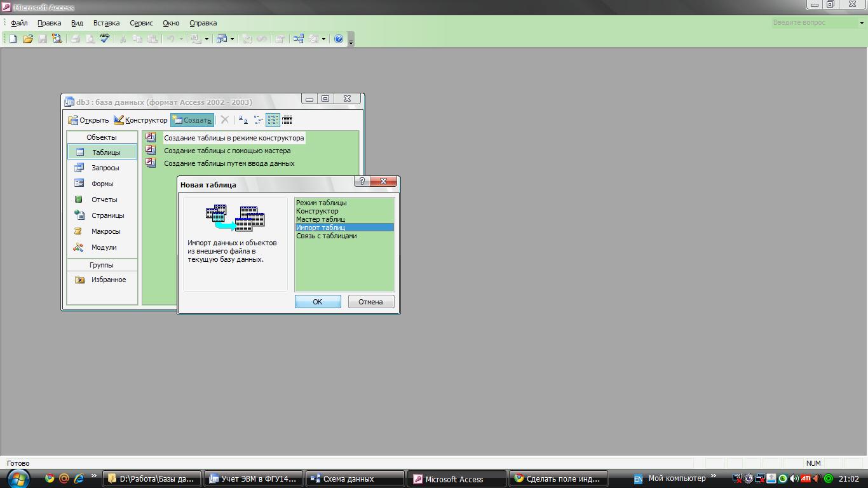This screenshot has height=488, width=868.
Task: Click the Delete X icon in db3 toolbar
Action: 224,119
